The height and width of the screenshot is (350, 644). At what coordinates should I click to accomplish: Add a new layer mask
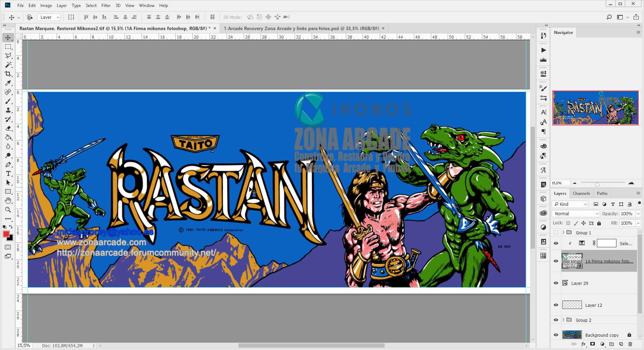592,344
